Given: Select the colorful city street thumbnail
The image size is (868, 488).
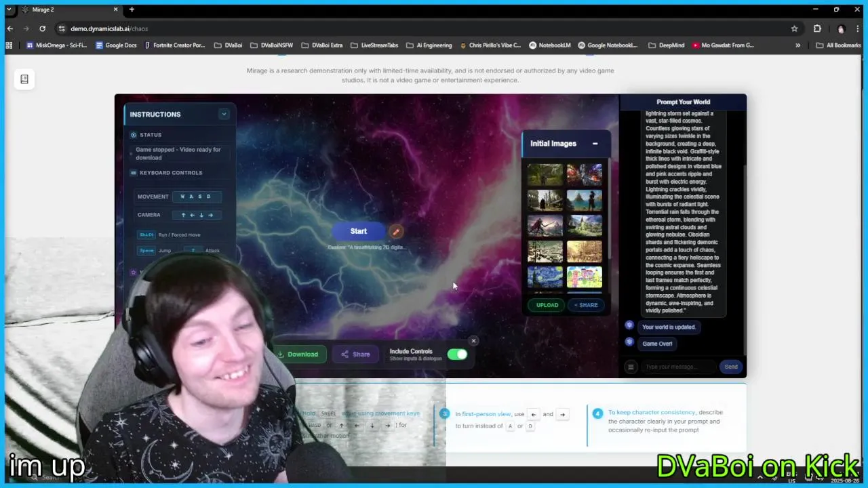Looking at the screenshot, I should click(x=585, y=175).
